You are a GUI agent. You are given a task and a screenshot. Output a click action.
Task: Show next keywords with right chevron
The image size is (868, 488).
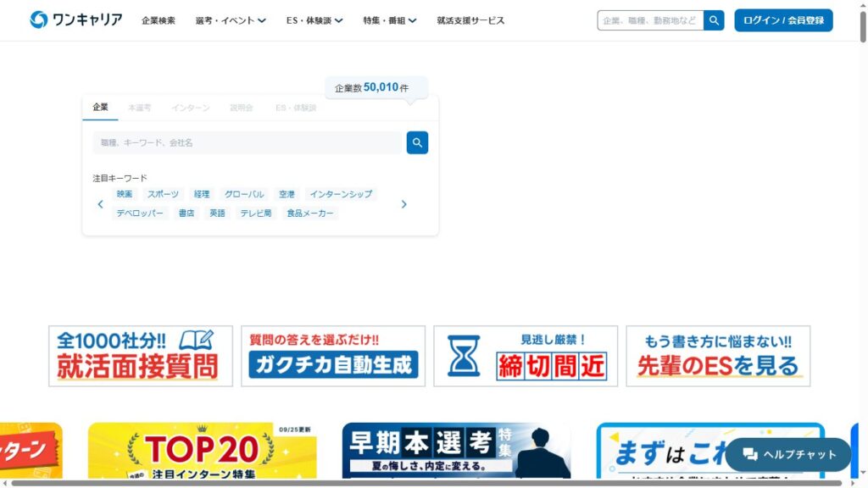tap(403, 204)
